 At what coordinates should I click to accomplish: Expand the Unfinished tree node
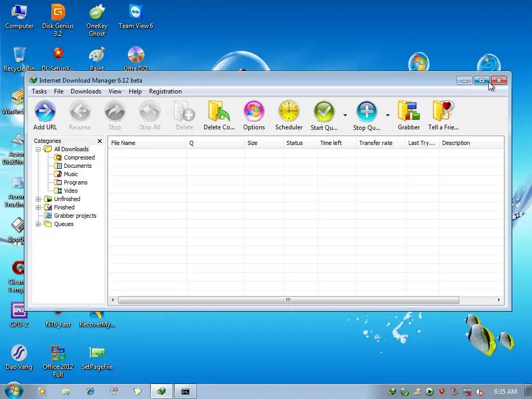pos(38,199)
